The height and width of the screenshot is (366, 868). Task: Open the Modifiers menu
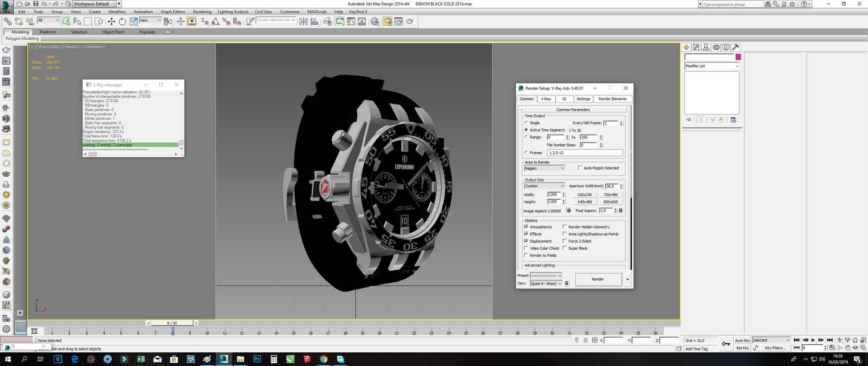pyautogui.click(x=117, y=12)
